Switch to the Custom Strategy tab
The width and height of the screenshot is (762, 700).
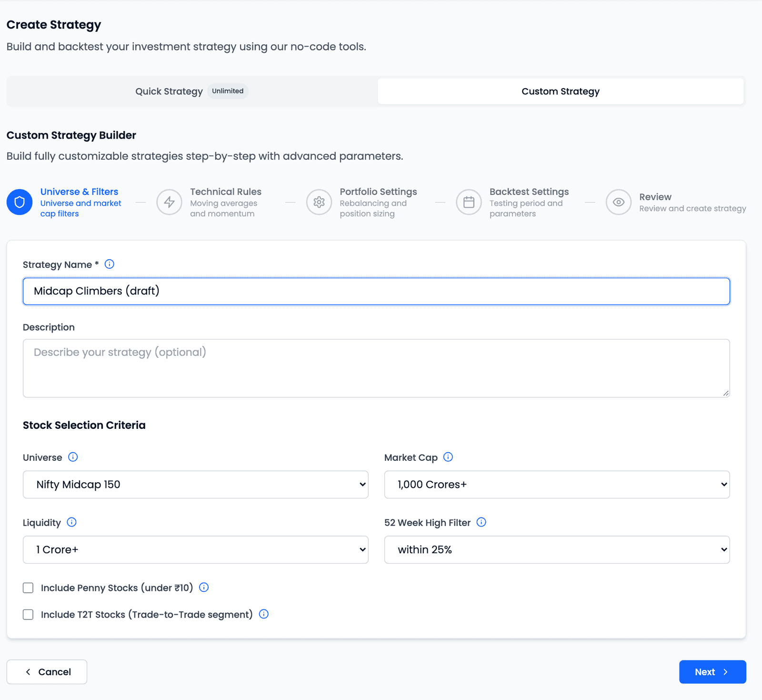pos(561,91)
